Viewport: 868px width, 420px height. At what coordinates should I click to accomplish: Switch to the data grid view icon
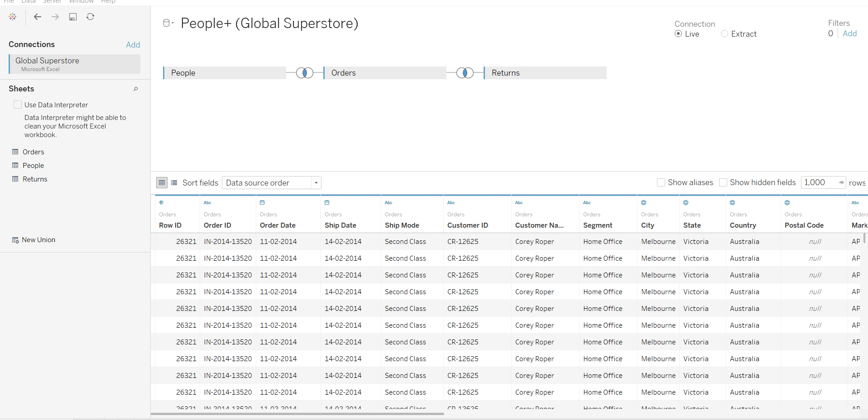pos(162,183)
